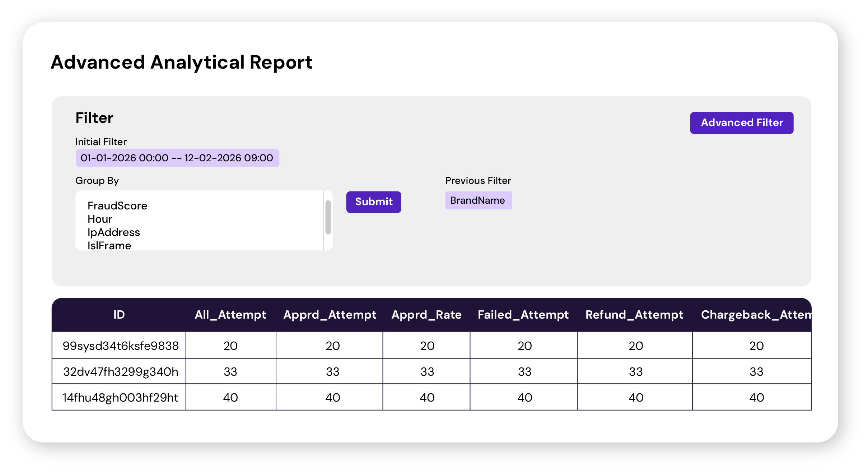Click row ID 14fhu48gh003hf29ht
The width and height of the screenshot is (868, 472).
(120, 397)
